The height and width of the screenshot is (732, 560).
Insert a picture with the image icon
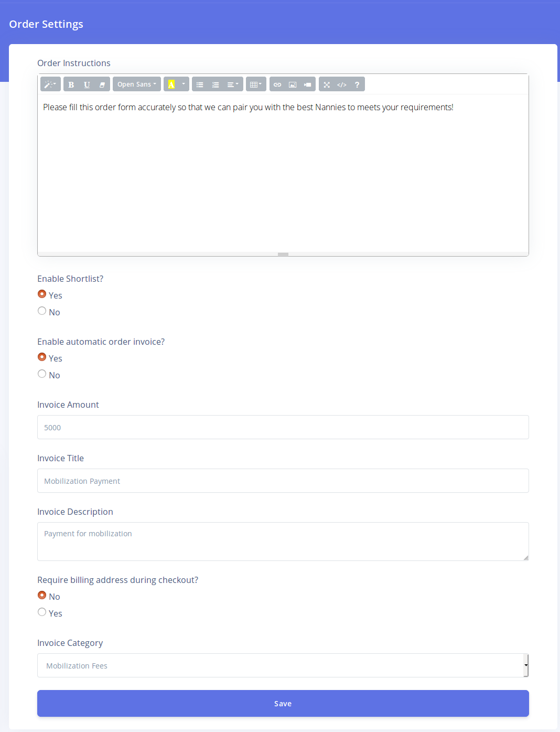(293, 84)
